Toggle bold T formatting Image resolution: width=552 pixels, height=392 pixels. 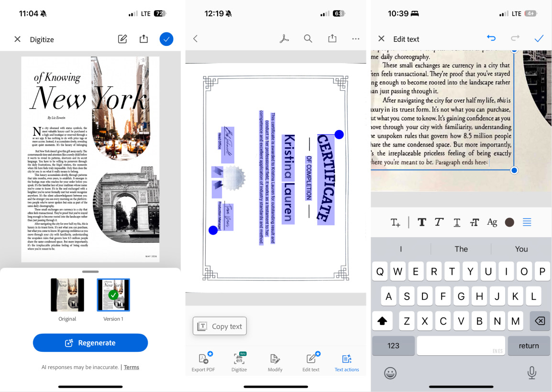pyautogui.click(x=422, y=222)
